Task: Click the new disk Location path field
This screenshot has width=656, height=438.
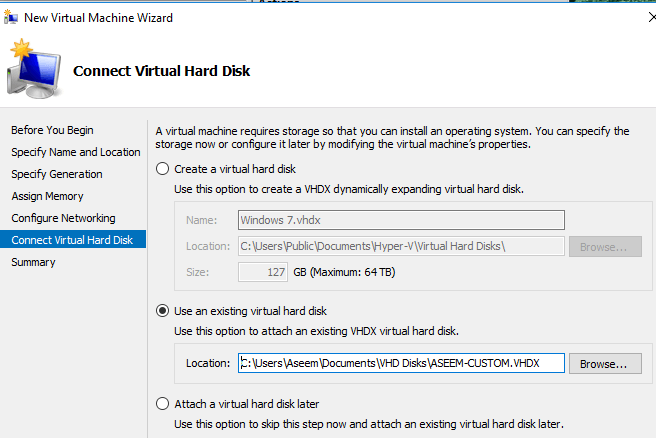Action: tap(401, 246)
